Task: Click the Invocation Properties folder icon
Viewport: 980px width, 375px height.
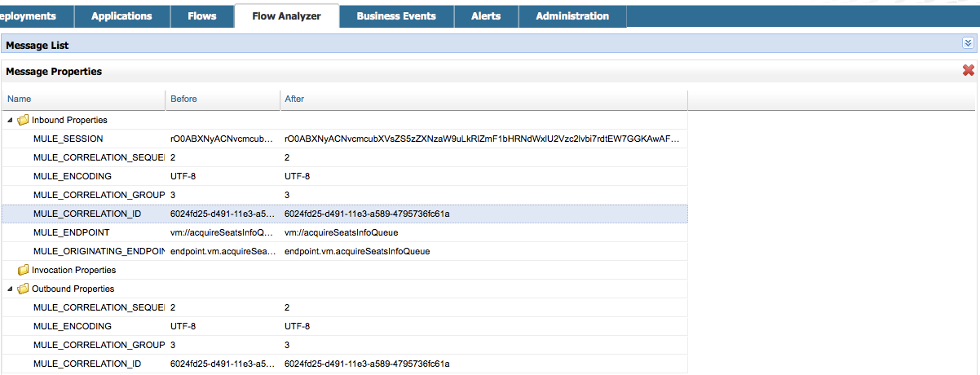Action: coord(23,270)
